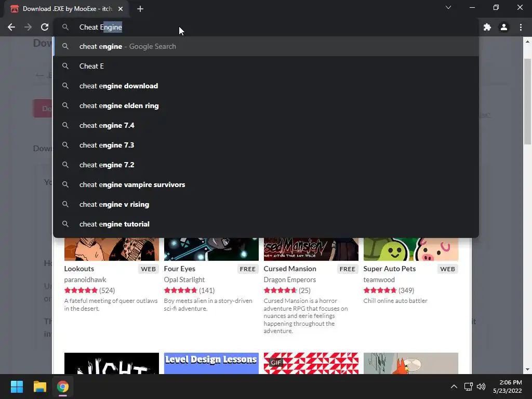Visit the Dragon Emperors author page

(290, 280)
